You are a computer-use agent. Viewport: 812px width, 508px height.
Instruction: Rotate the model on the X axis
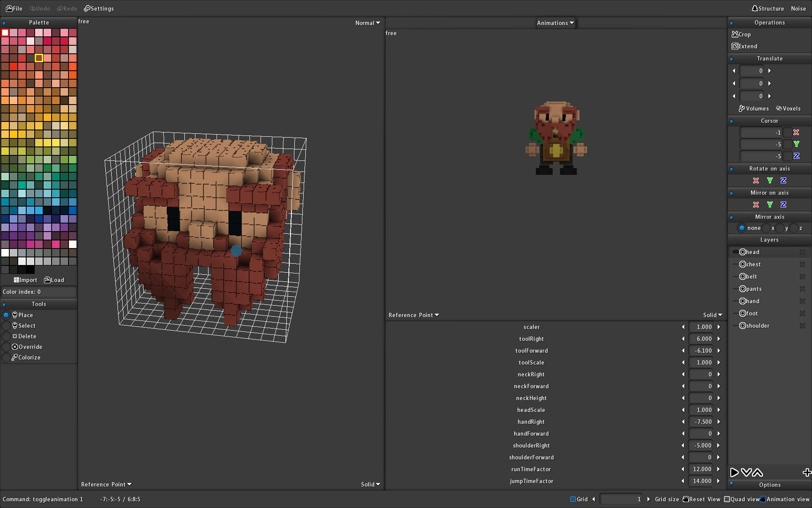(x=756, y=180)
